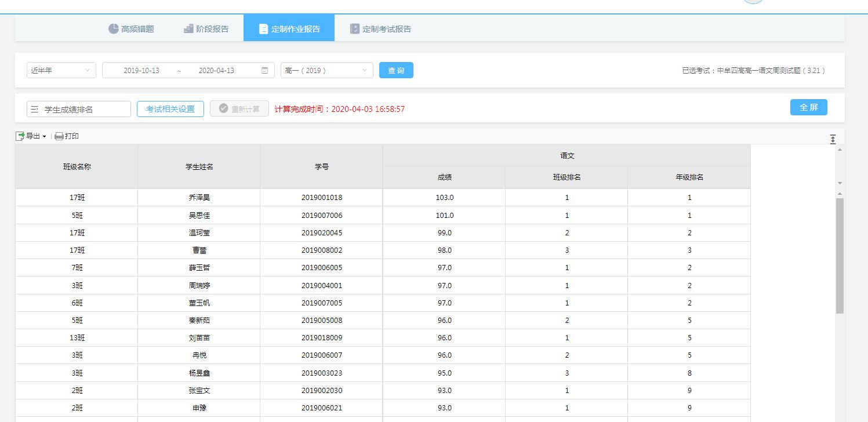
Task: Expand the 近半年 time range dropdown
Action: [61, 71]
